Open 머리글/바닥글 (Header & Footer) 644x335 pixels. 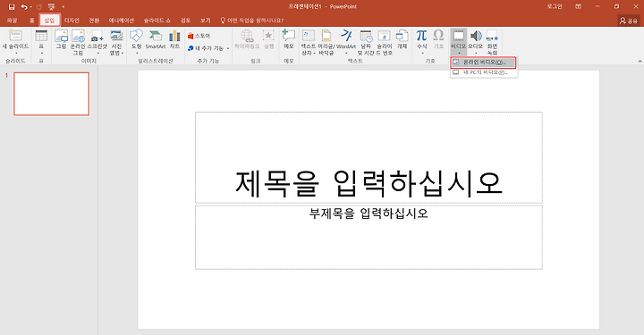point(326,42)
